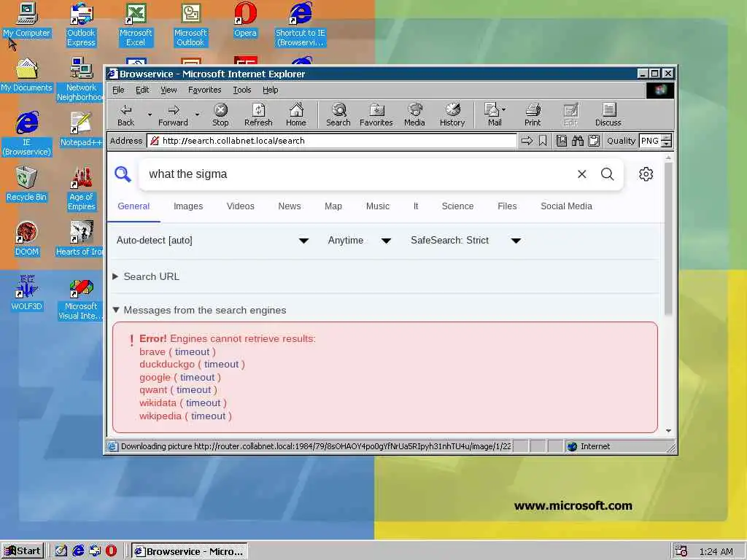The width and height of the screenshot is (747, 560).
Task: Click the Back toolbar button
Action: pos(125,114)
